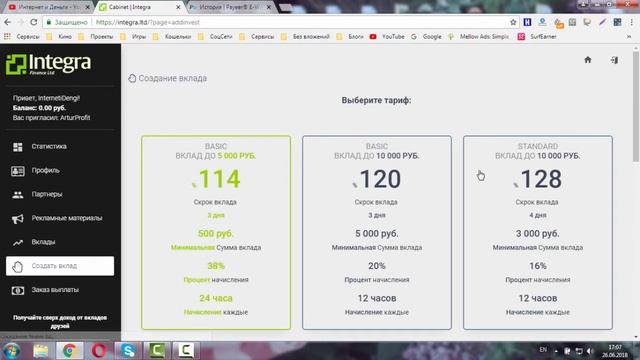Open the Игры bookmarks folder
Viewport: 640px width, 360px height.
(133, 36)
